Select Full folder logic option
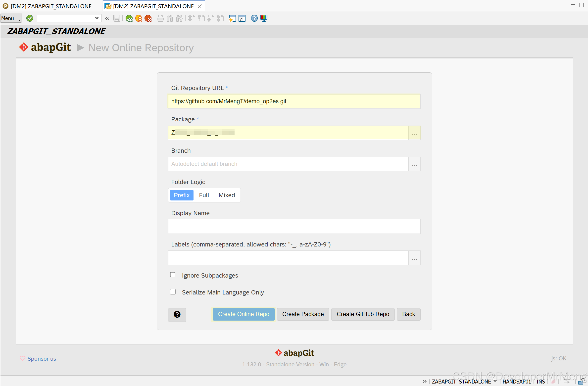Screen dimensions: 588x386 (x=204, y=195)
